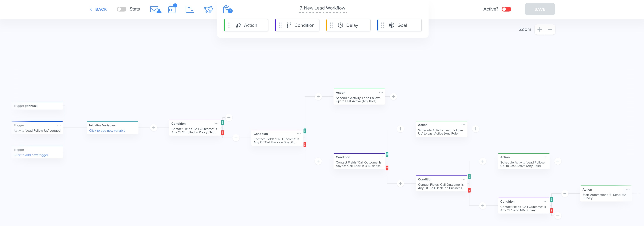The image size is (644, 226).
Task: Click the zoom in plus icon
Action: (x=539, y=29)
